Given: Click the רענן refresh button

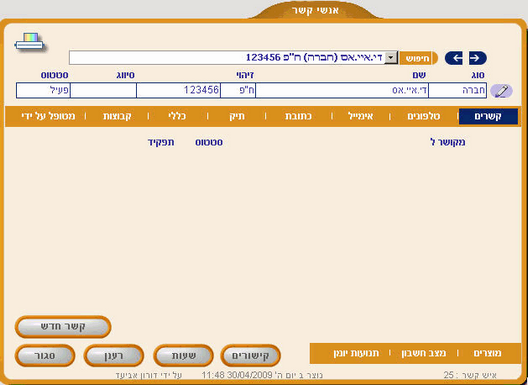Looking at the screenshot, I should (113, 356).
